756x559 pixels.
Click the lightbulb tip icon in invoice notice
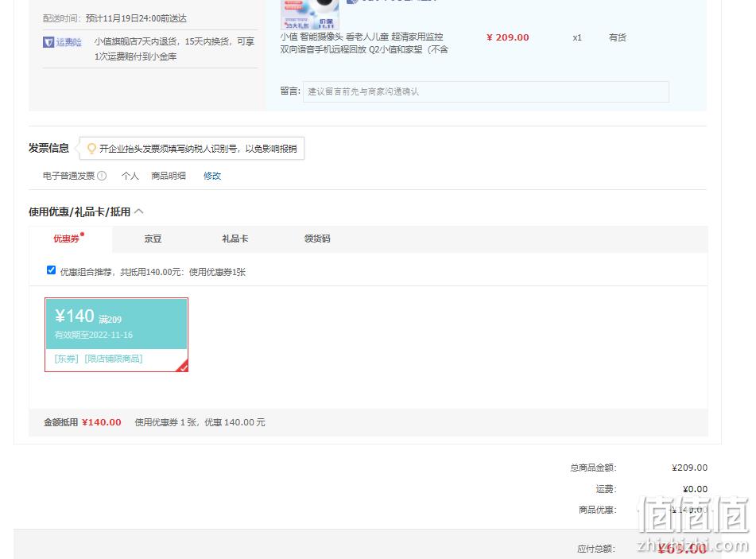[91, 149]
